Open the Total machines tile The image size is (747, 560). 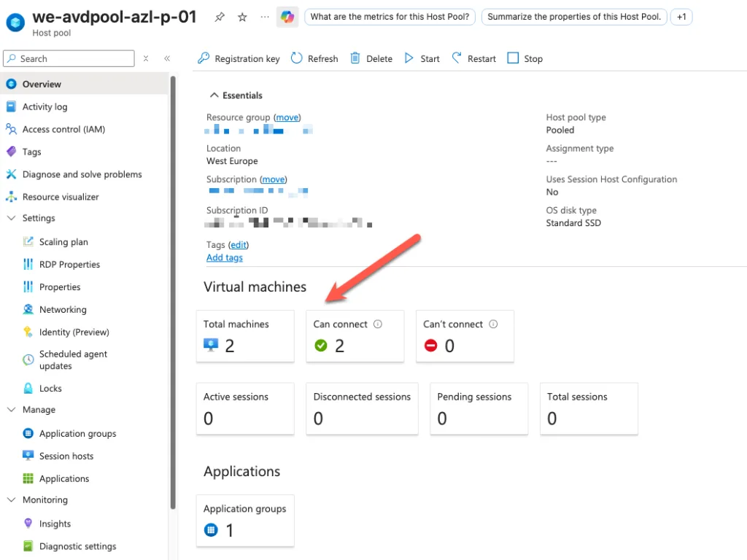tap(245, 336)
